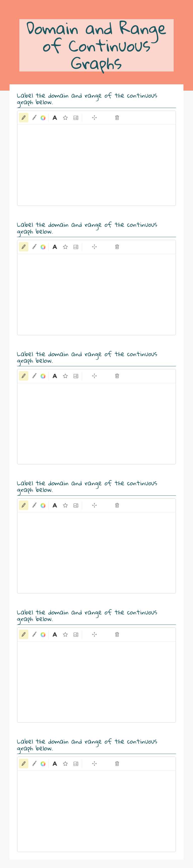Open the color picker in the sixth panel
193x868 pixels.
click(x=43, y=764)
